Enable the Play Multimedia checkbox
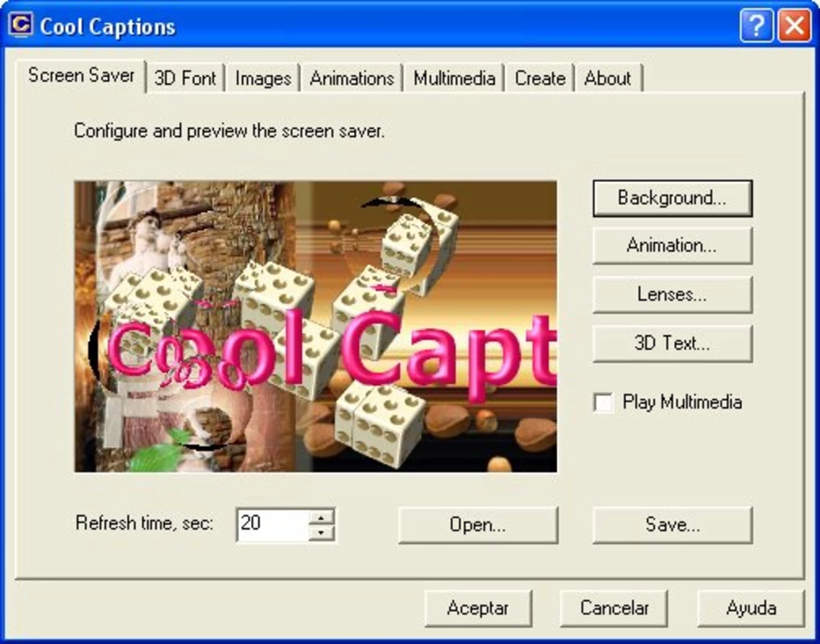 [x=604, y=402]
